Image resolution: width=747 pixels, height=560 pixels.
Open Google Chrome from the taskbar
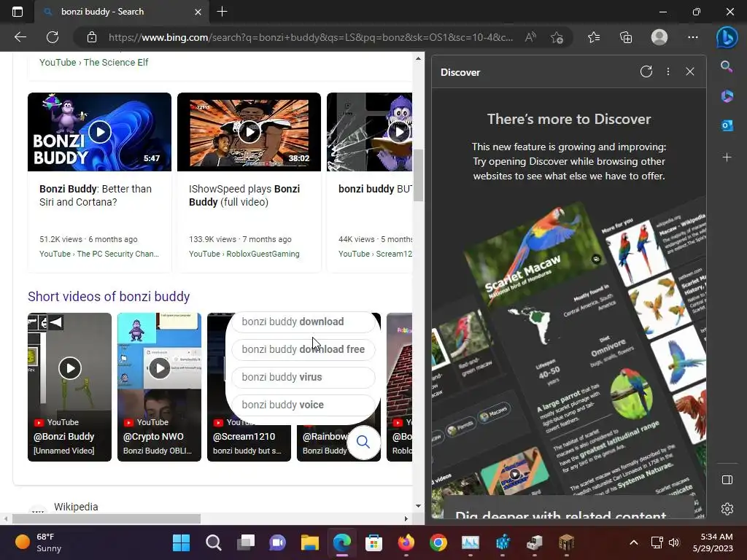tap(438, 542)
